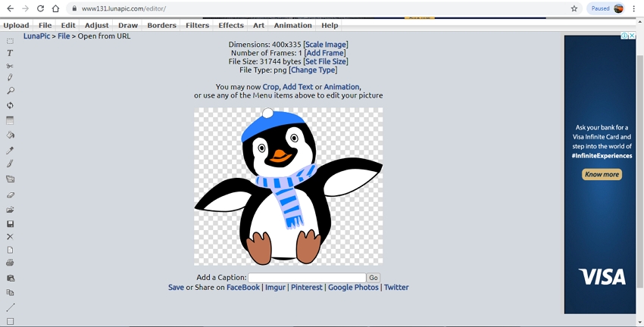The height and width of the screenshot is (327, 644).
Task: Select the dashed rectangle crop tool
Action: (10, 41)
